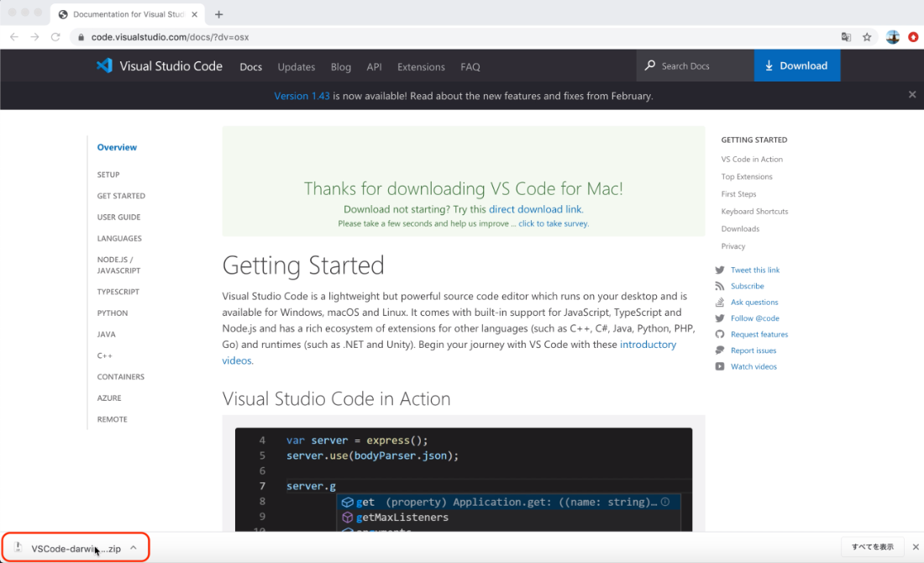Open the Updates menu item

[x=297, y=66]
